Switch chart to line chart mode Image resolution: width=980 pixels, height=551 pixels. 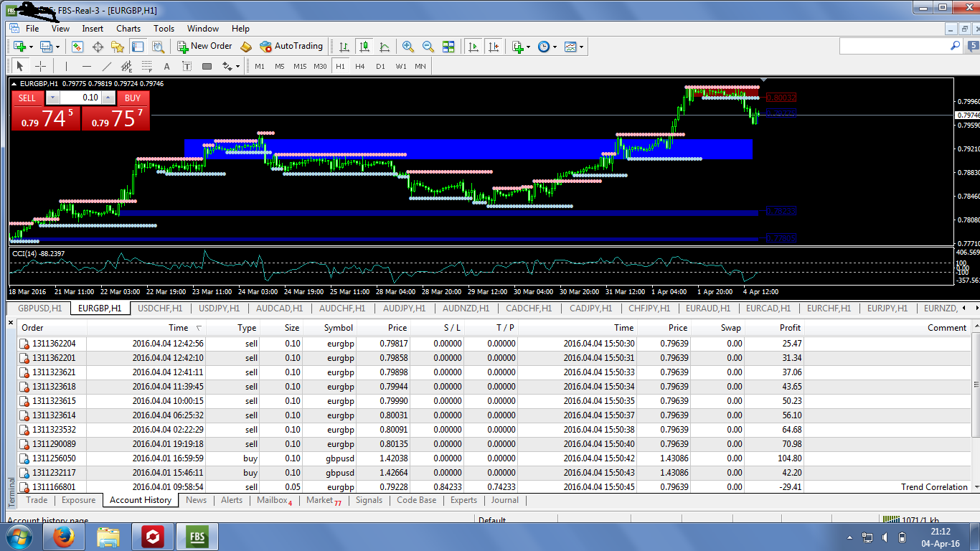pos(385,47)
